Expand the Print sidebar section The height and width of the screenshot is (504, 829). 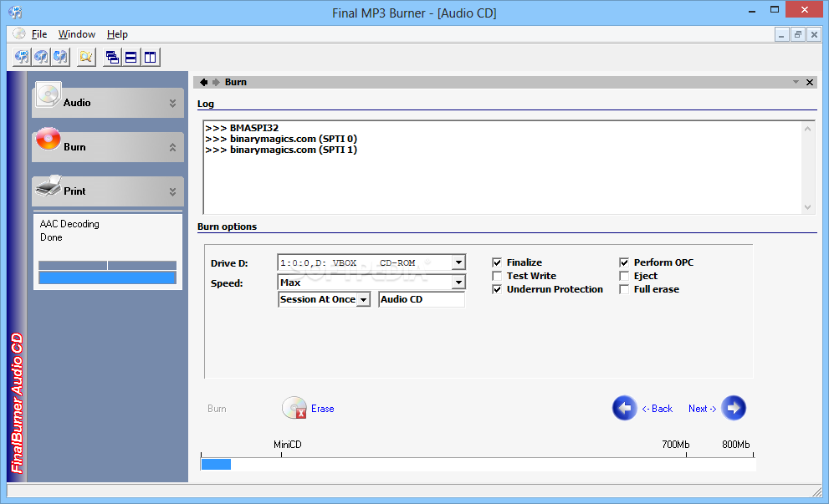[172, 191]
